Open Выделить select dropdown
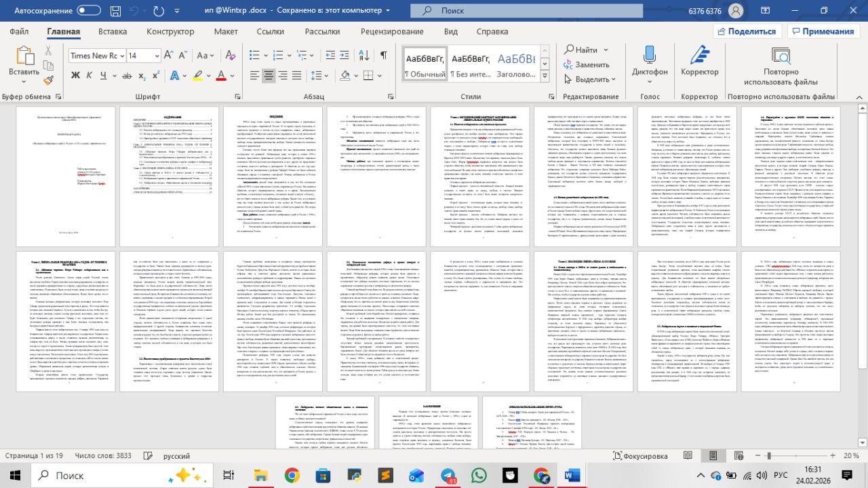 point(589,79)
